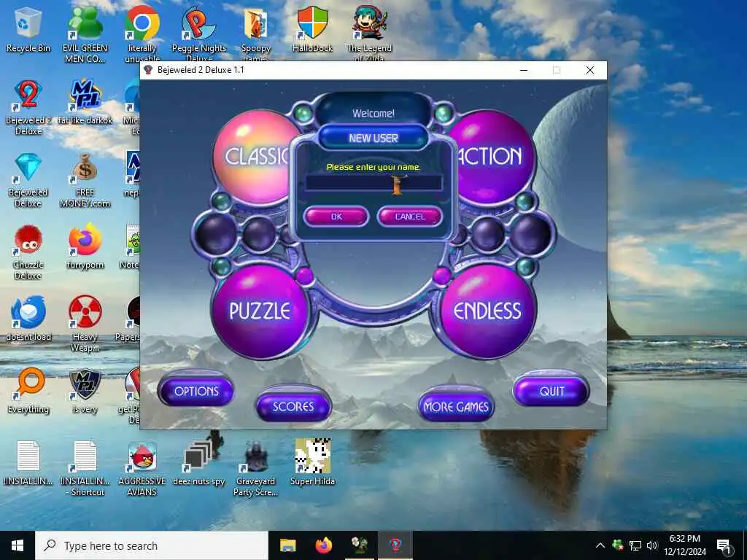Open the Windows Start menu
The image size is (747, 560).
point(18,545)
